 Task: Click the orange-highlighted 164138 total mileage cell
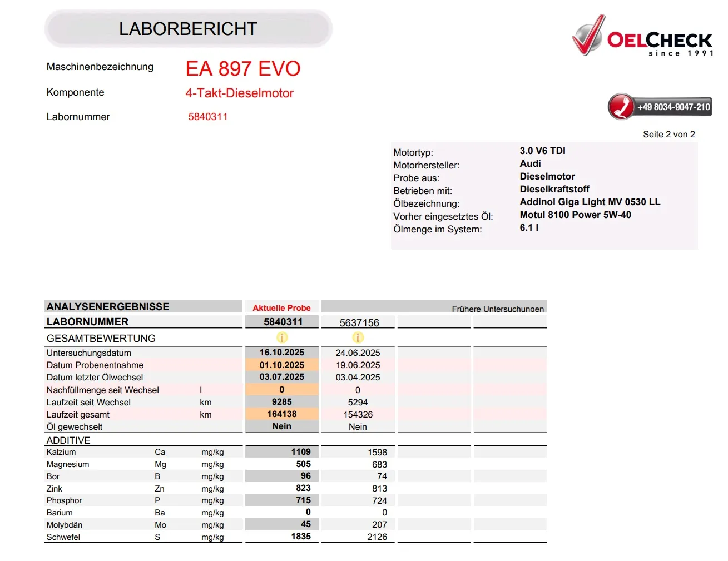[x=282, y=414]
